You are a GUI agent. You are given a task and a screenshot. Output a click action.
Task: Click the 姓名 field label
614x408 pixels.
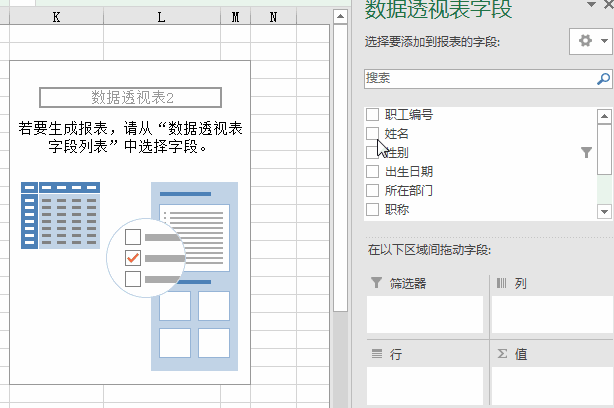point(396,134)
